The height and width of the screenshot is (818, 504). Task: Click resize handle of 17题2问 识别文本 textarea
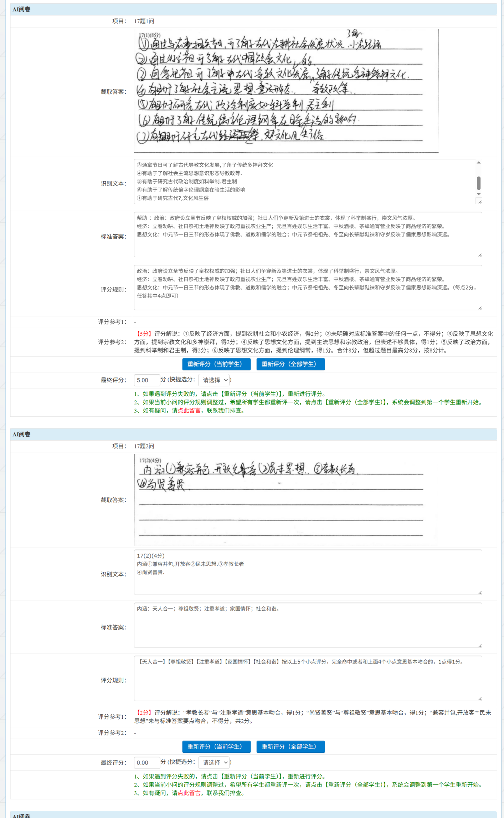480,593
